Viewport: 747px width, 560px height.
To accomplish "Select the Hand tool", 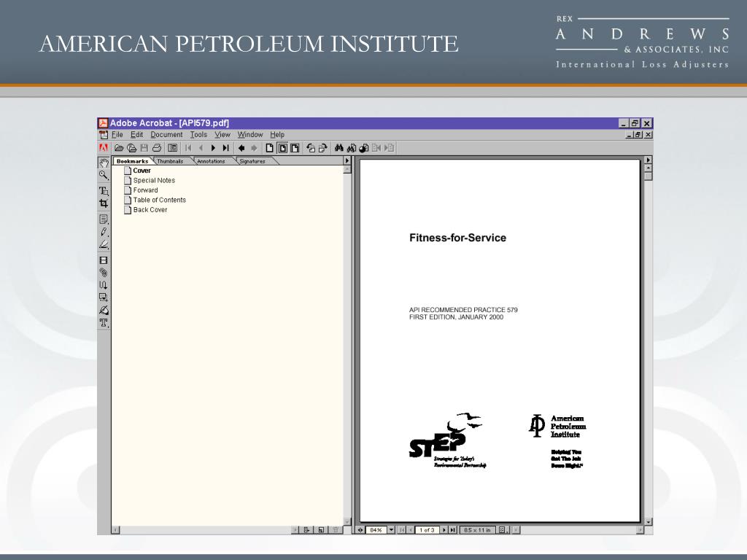I will [x=104, y=163].
